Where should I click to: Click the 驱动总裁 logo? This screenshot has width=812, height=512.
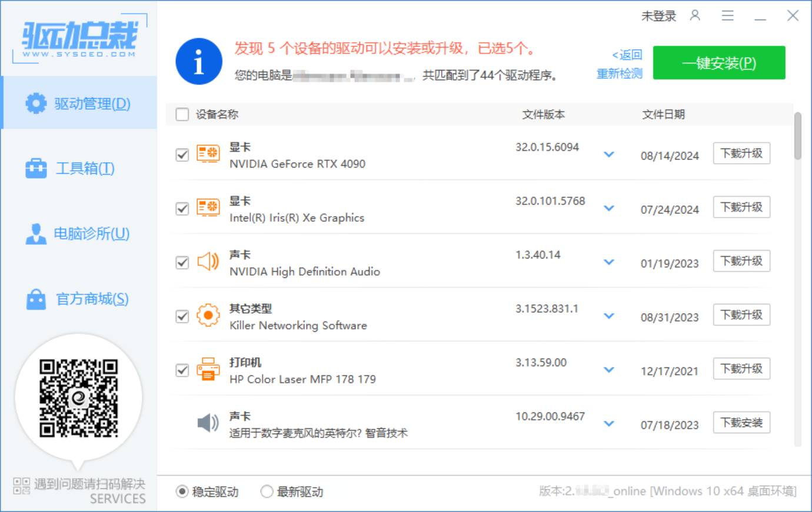79,39
